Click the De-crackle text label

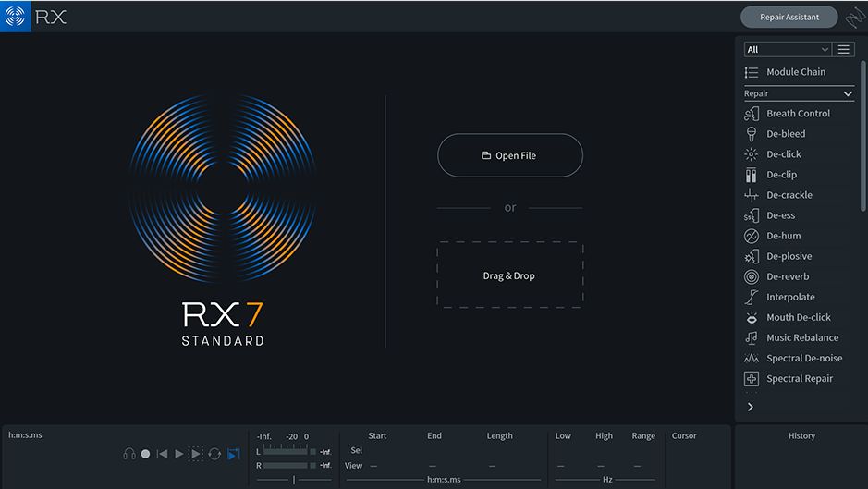(789, 195)
